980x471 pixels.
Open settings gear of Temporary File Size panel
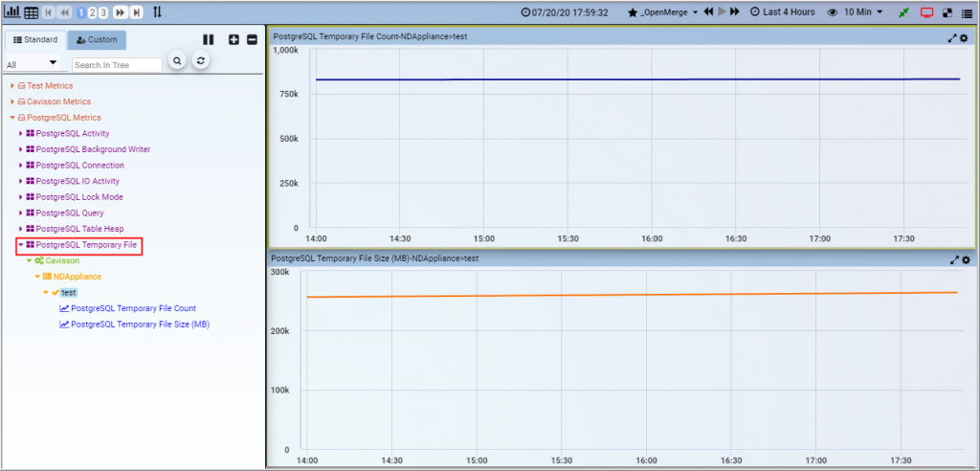tap(967, 259)
